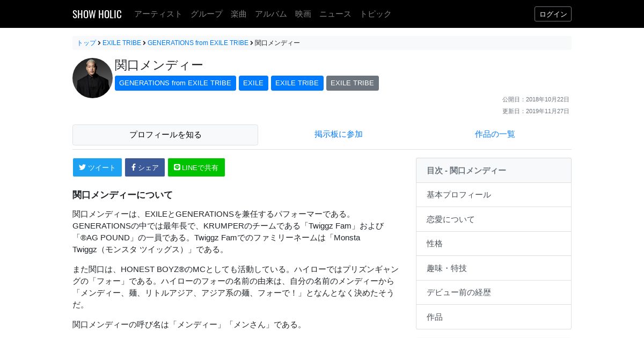Open the アーティスト menu item
The image size is (644, 338).
[158, 14]
